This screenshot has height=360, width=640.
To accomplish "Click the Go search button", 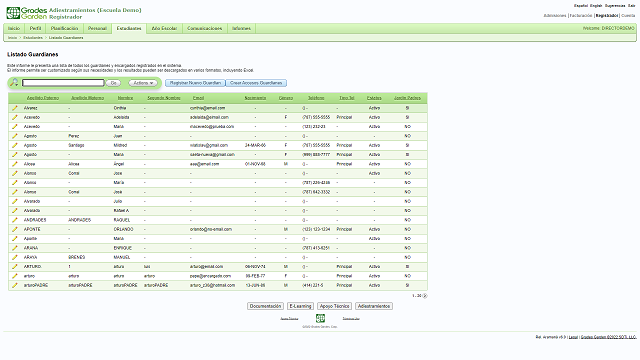I will 113,83.
